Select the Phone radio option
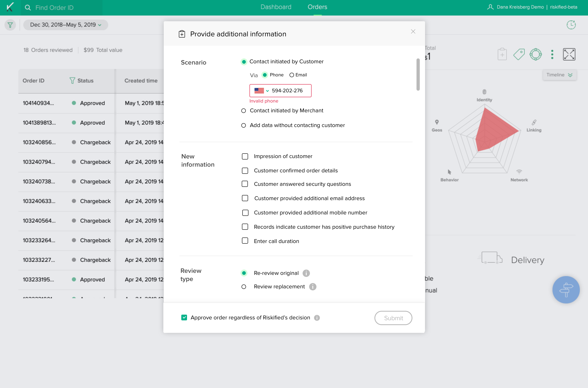This screenshot has width=588, height=388. [x=265, y=75]
